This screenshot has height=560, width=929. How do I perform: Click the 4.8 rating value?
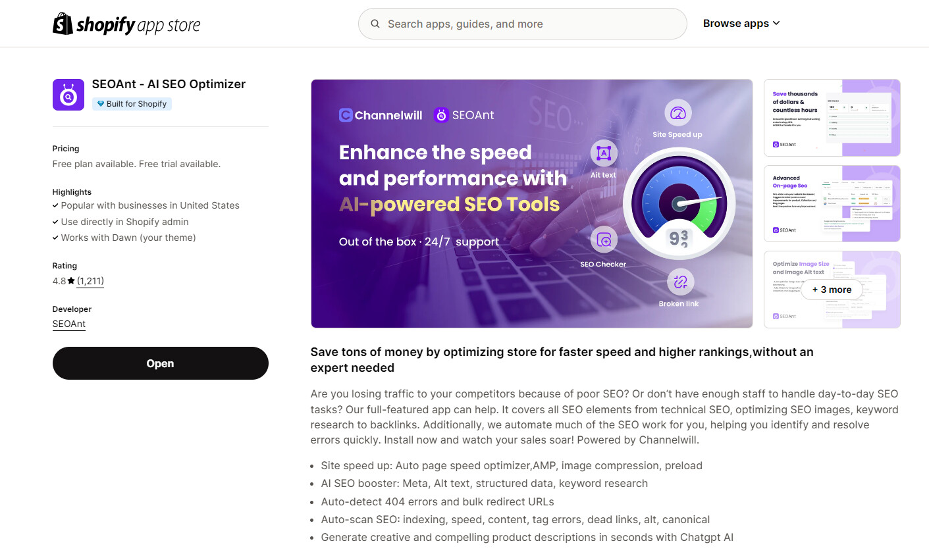click(59, 281)
